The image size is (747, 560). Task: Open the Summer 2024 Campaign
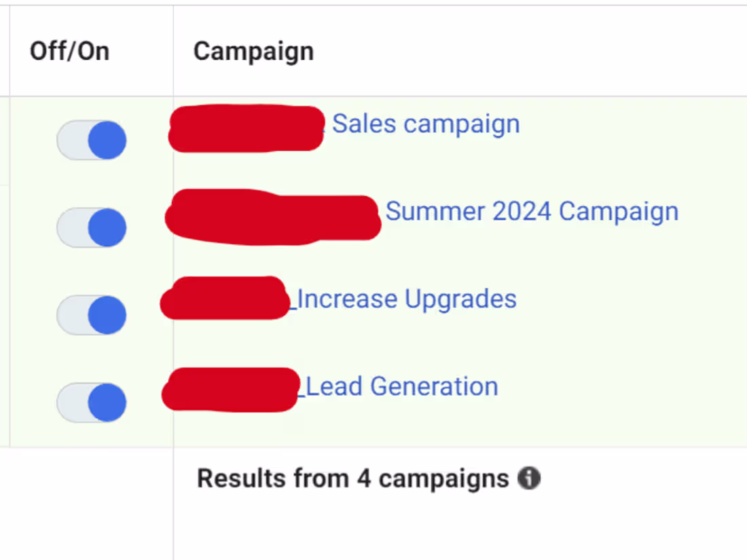pos(530,211)
